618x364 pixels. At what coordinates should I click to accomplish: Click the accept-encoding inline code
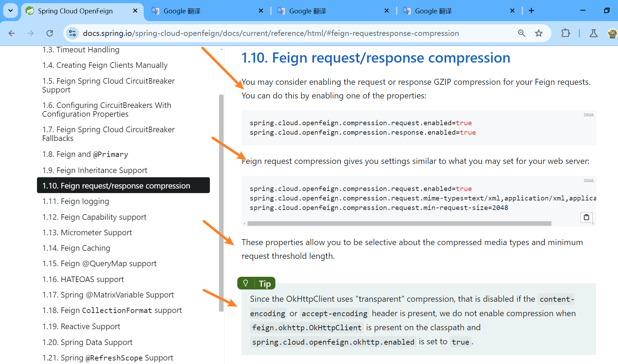(x=335, y=313)
